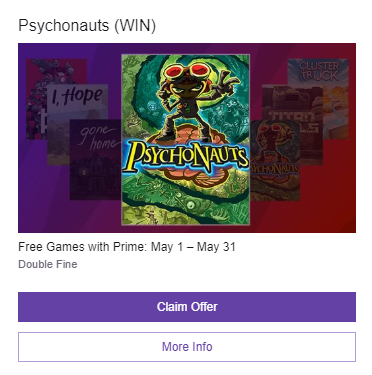Click the small Psychonauts cover on right
This screenshot has width=372, height=375.
[275, 160]
